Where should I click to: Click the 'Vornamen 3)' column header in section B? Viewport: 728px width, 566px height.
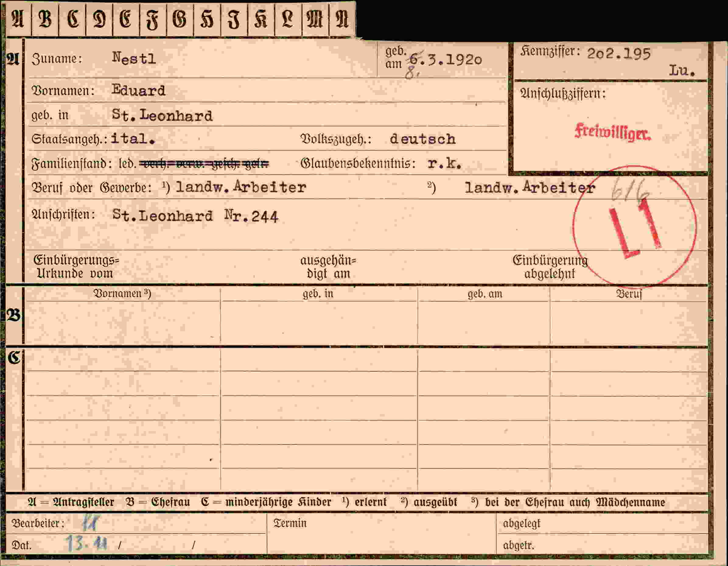coord(122,294)
